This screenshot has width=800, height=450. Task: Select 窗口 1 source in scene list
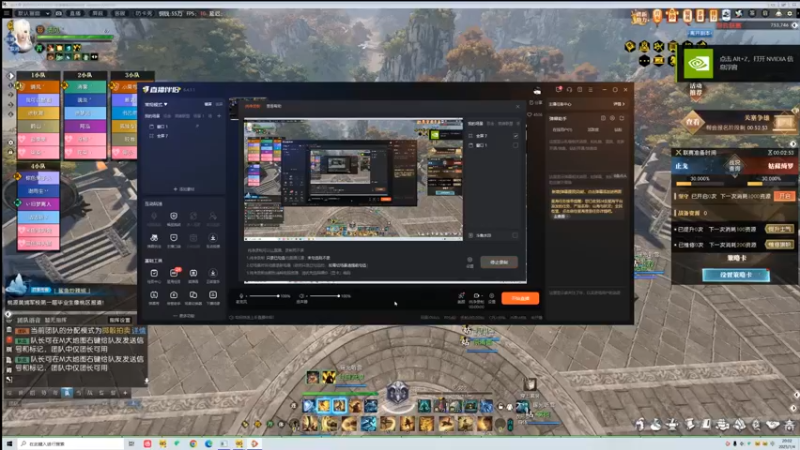162,127
